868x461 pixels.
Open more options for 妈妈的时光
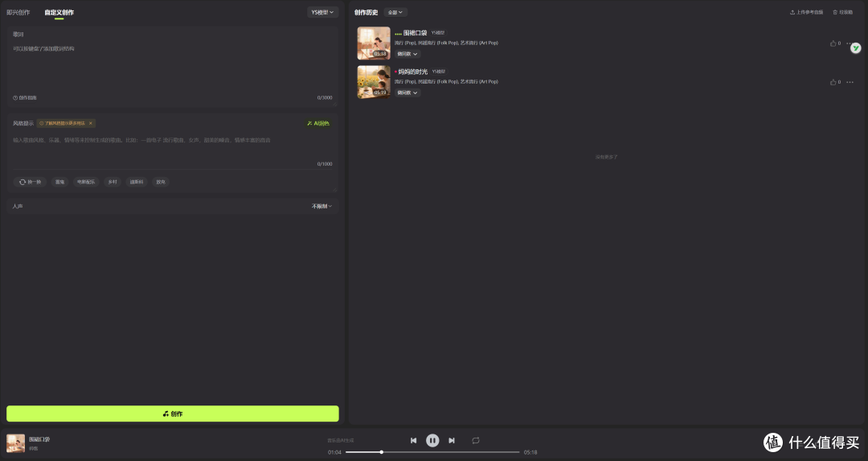pyautogui.click(x=850, y=82)
